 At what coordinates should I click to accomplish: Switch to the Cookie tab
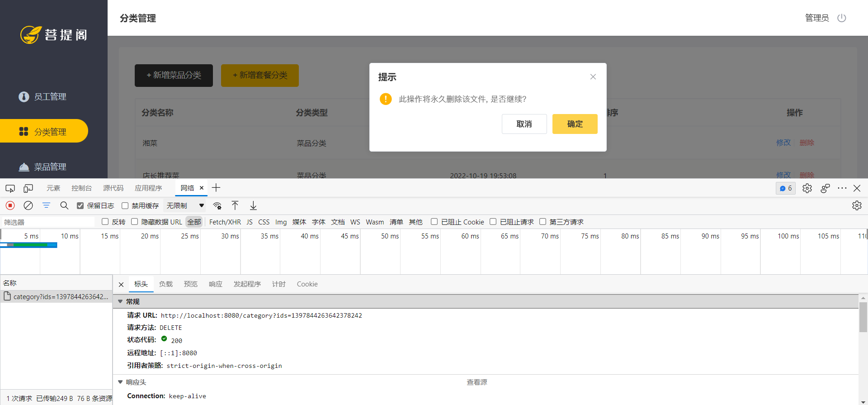click(x=307, y=284)
